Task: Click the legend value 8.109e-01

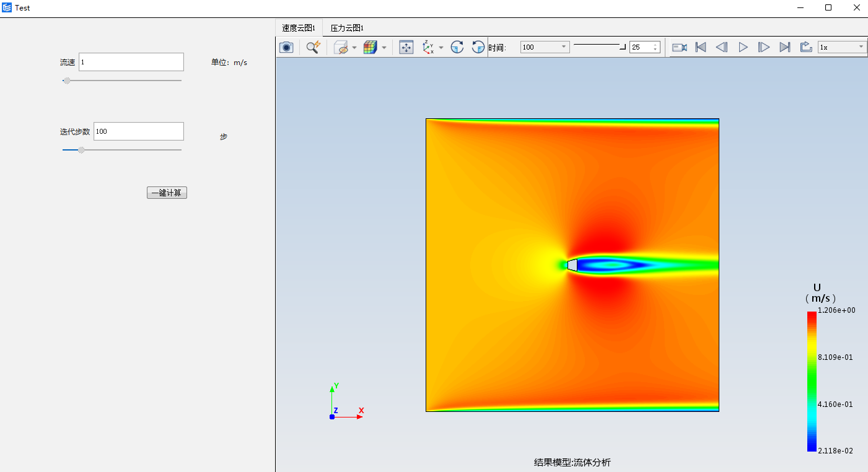Action: [x=835, y=357]
